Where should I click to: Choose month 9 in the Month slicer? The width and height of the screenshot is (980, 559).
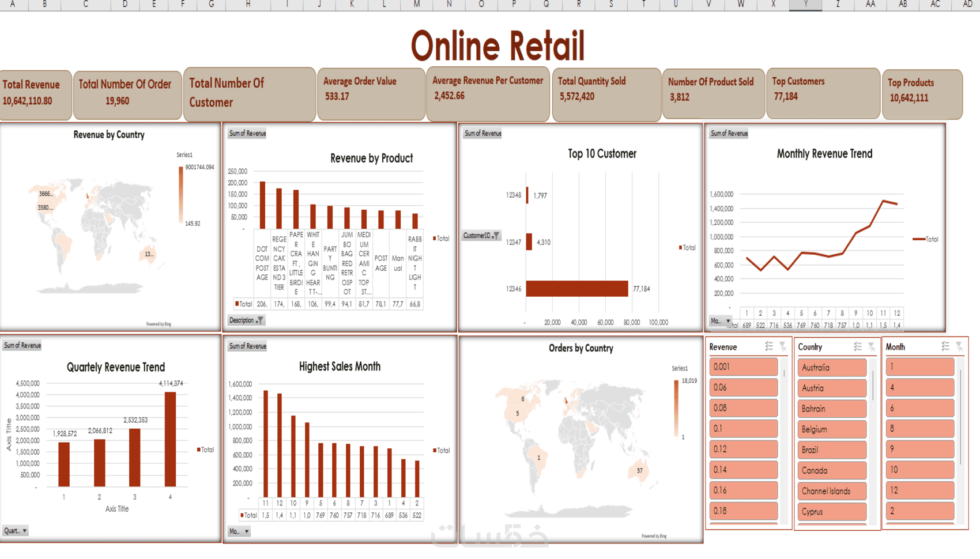click(x=920, y=449)
